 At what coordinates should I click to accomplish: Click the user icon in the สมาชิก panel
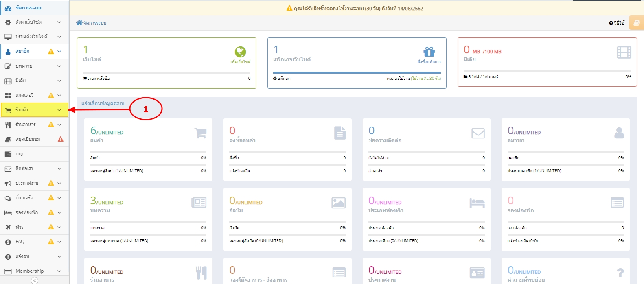619,133
